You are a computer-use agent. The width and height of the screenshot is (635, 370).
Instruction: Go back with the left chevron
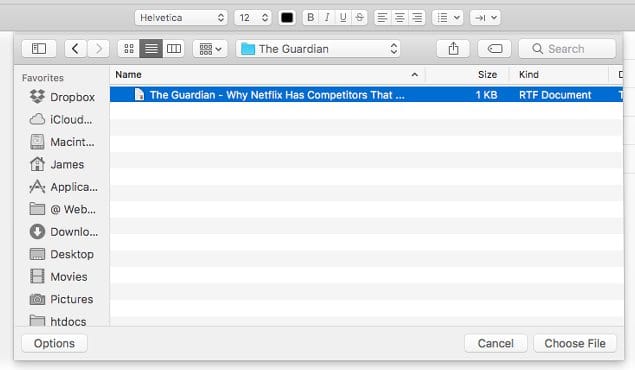pos(75,49)
